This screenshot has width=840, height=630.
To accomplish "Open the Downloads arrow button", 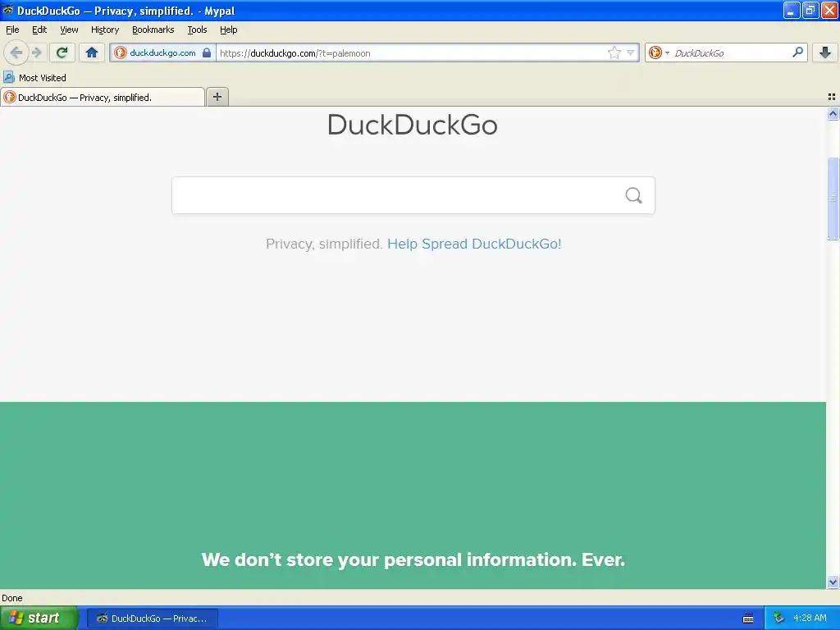I will click(825, 52).
